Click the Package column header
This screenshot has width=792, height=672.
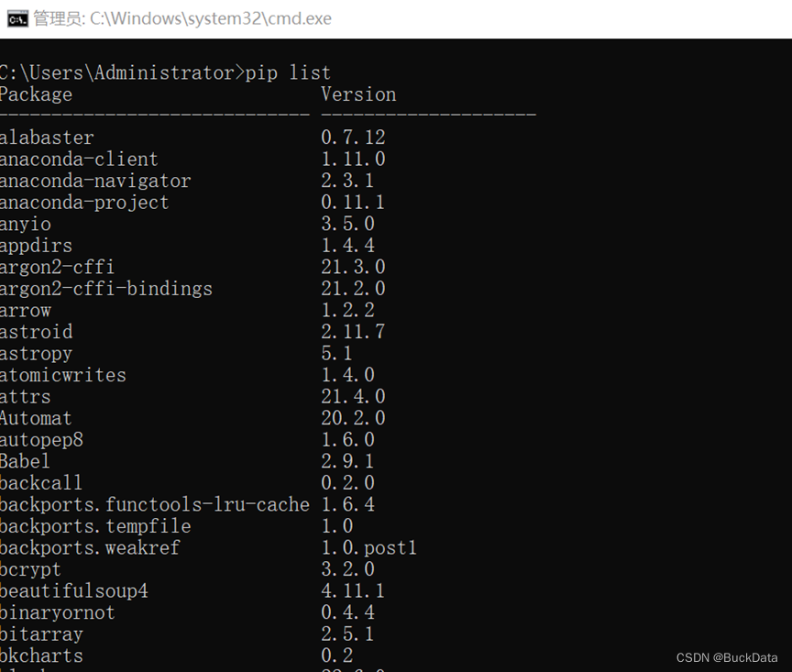(x=36, y=94)
